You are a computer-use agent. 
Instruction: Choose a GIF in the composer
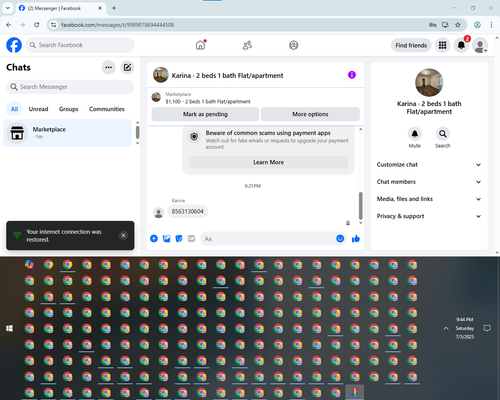pos(191,238)
